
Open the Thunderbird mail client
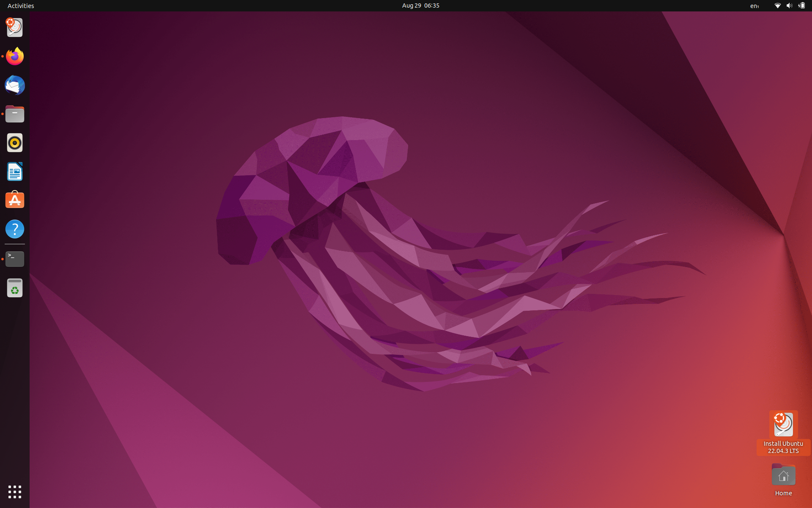tap(14, 85)
